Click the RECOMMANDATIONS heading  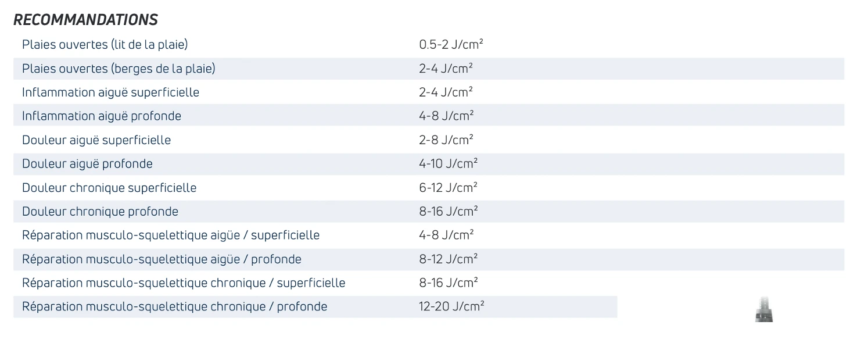coord(85,20)
